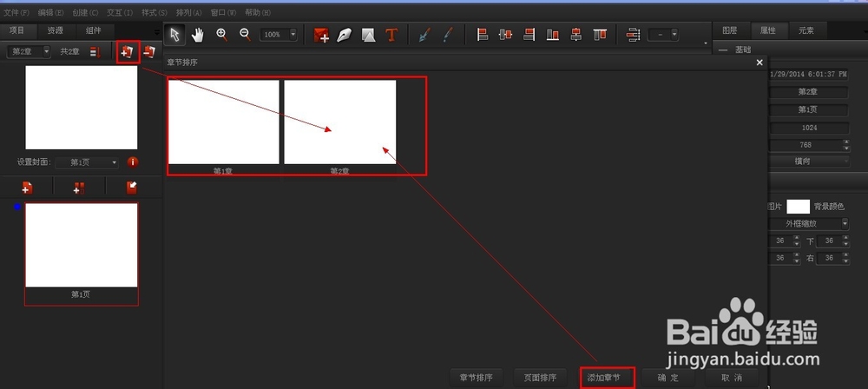
Task: Switch to the 属性 tab
Action: (x=768, y=30)
